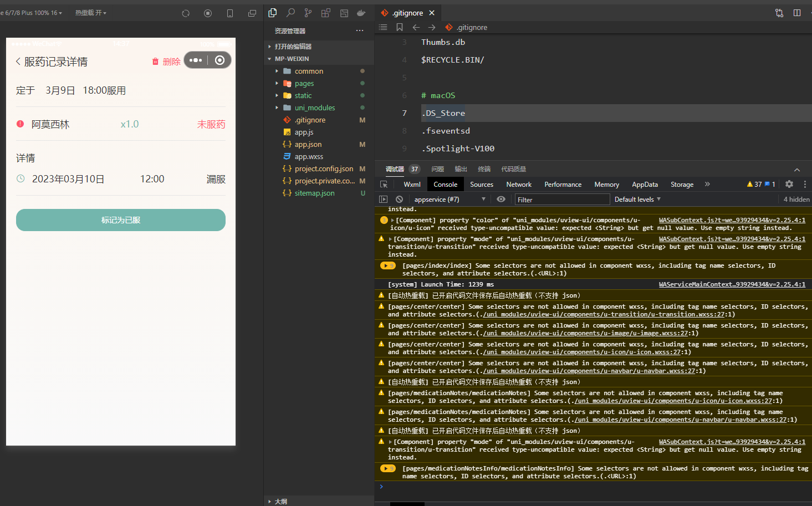Open the WAServiceMainContext source link
The image size is (812, 506).
tap(732, 284)
